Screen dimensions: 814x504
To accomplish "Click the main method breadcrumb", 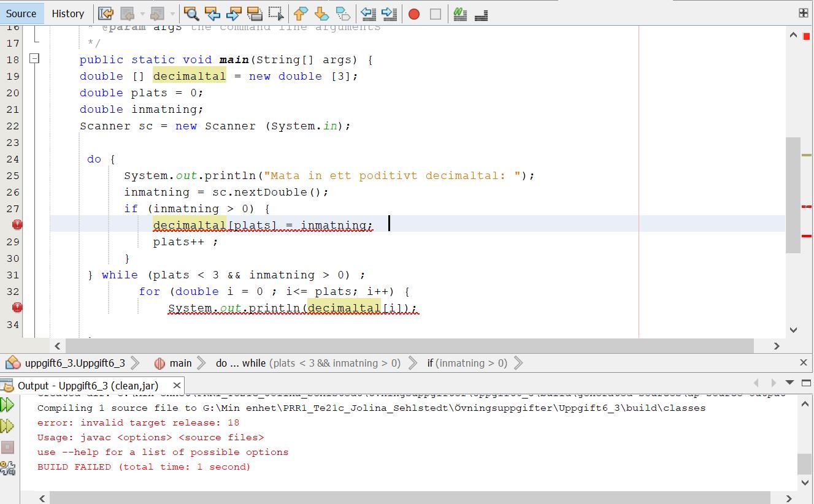I will [x=180, y=363].
